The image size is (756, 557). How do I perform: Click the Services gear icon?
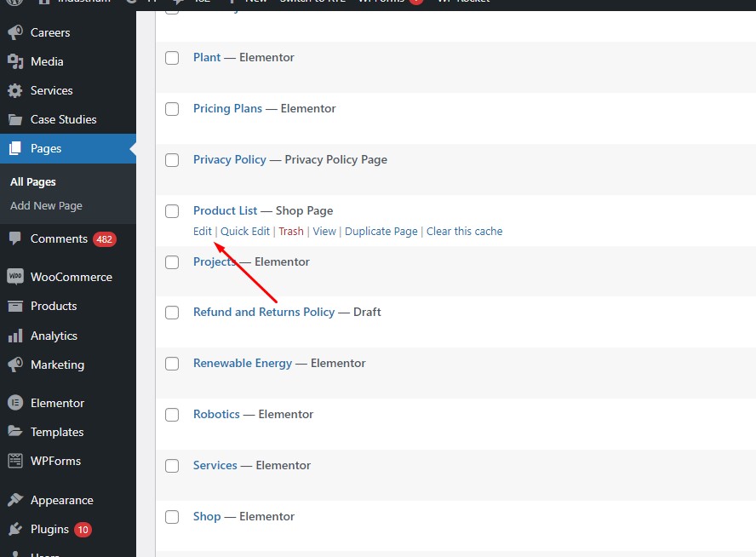[x=15, y=90]
